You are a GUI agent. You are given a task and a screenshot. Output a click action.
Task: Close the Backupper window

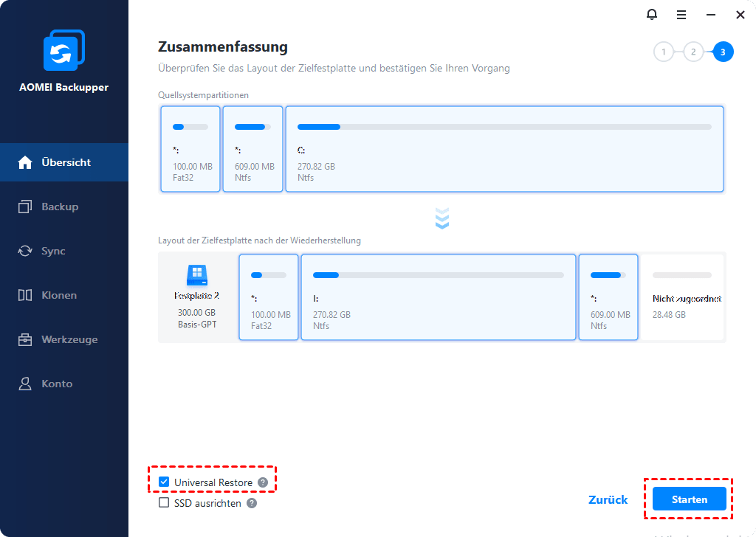tap(740, 15)
